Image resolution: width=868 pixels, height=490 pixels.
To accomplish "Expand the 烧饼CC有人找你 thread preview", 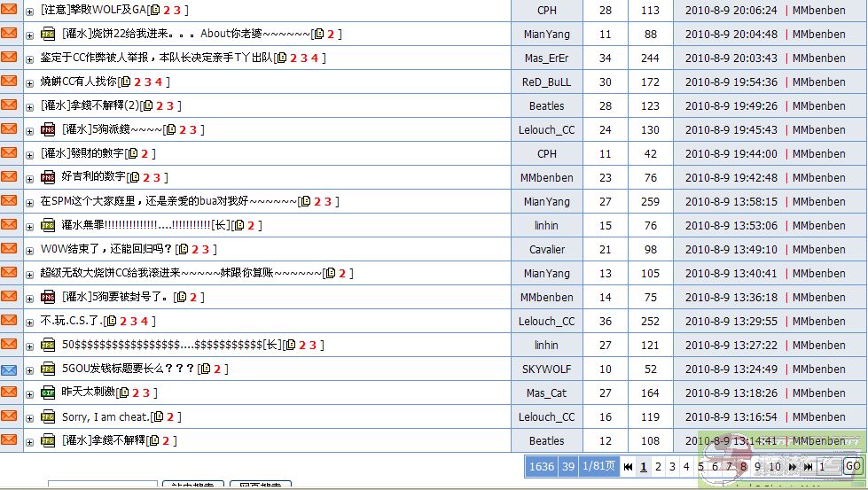I will tap(29, 82).
